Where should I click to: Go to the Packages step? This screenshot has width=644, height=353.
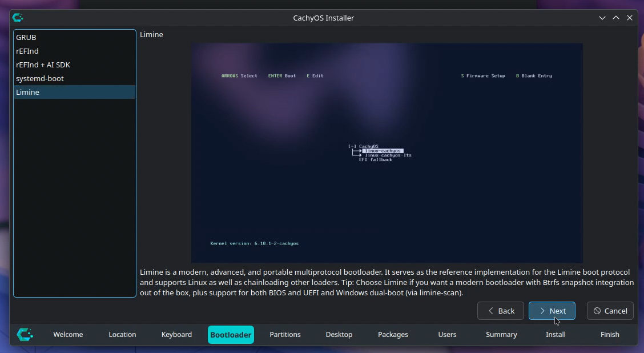[393, 335]
